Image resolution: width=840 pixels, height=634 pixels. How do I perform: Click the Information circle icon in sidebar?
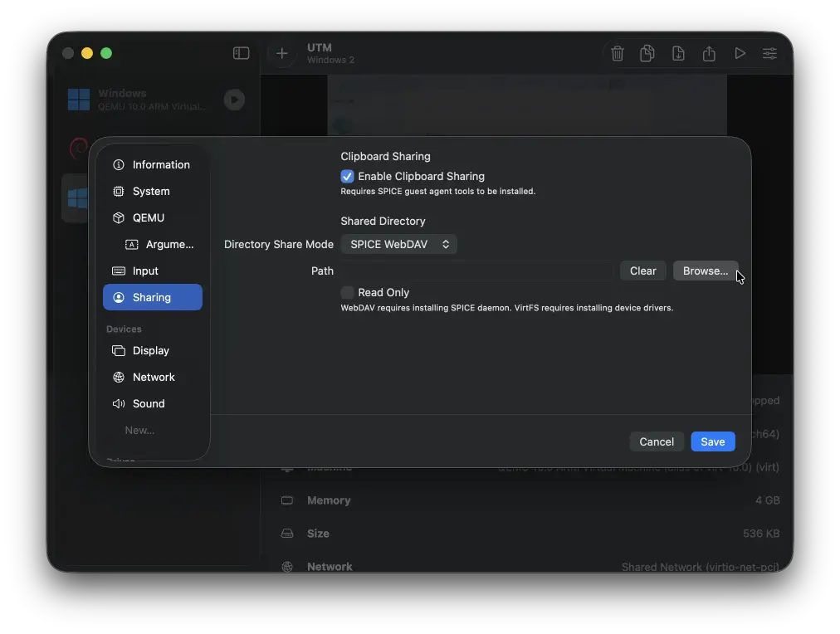[119, 164]
